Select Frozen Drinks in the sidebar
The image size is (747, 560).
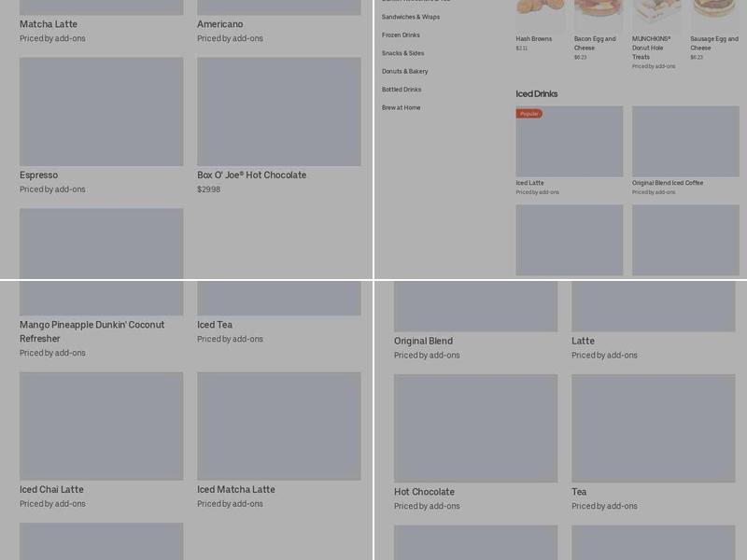click(x=401, y=35)
